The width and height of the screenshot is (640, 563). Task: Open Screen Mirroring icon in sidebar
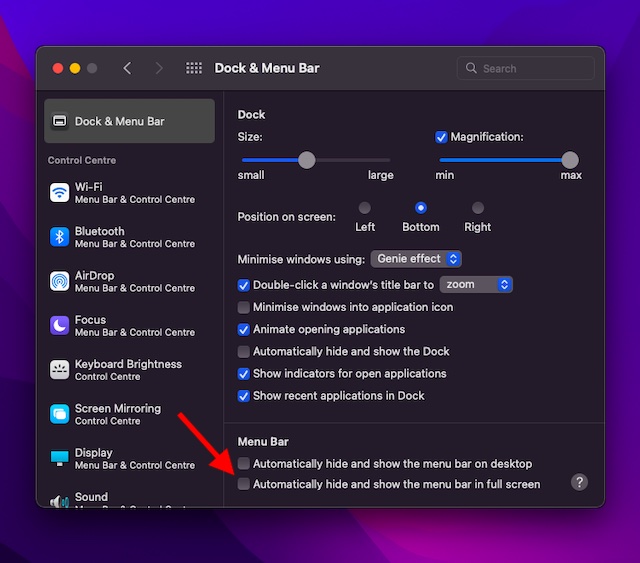pyautogui.click(x=59, y=414)
